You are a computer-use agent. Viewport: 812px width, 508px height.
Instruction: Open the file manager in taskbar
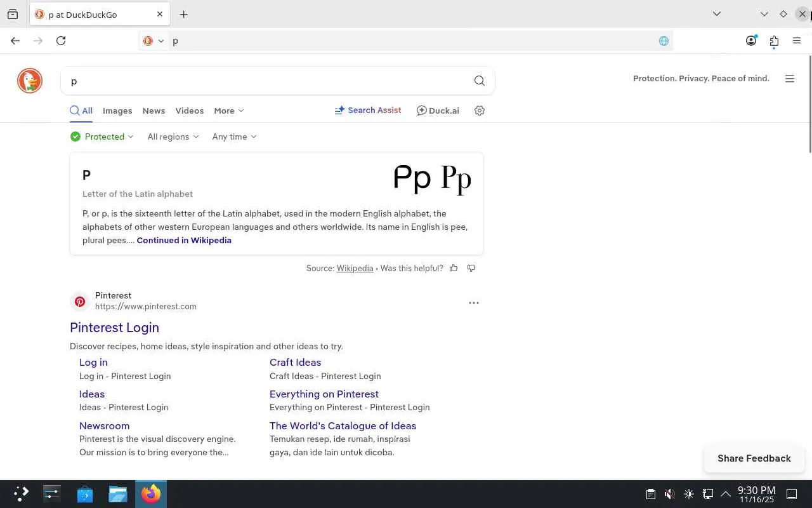118,494
